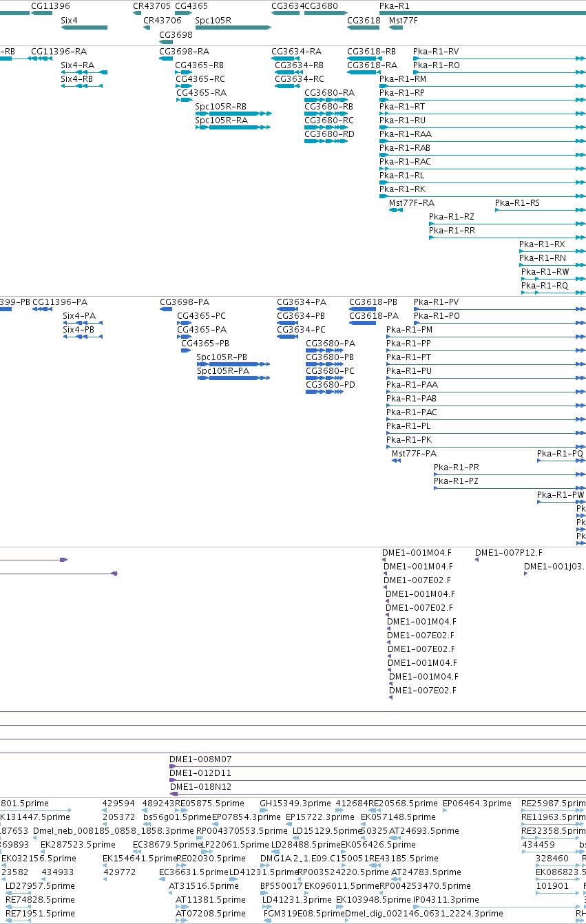586x924 pixels.
Task: Click EST entry 434459
Action: click(538, 845)
